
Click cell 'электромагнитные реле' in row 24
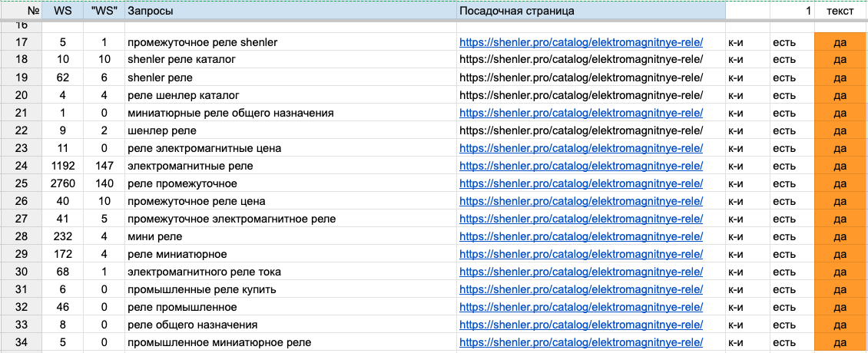pyautogui.click(x=290, y=166)
